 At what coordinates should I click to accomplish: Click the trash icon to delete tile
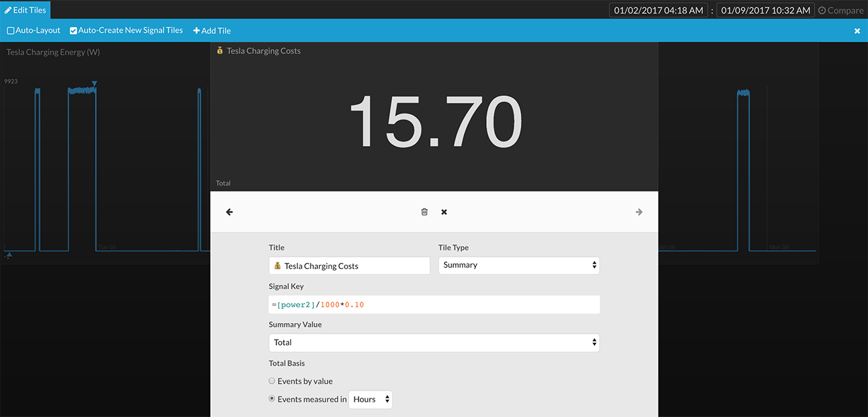[424, 212]
